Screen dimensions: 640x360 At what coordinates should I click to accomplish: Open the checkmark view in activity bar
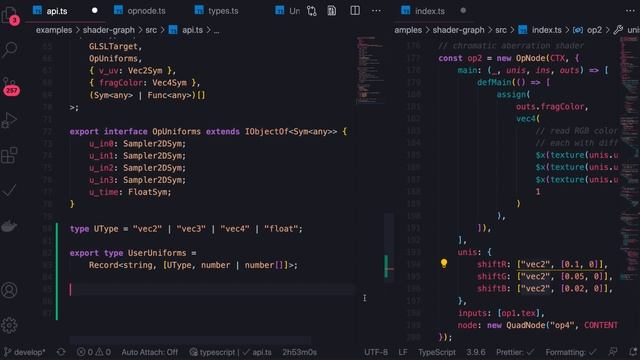pos(9,191)
